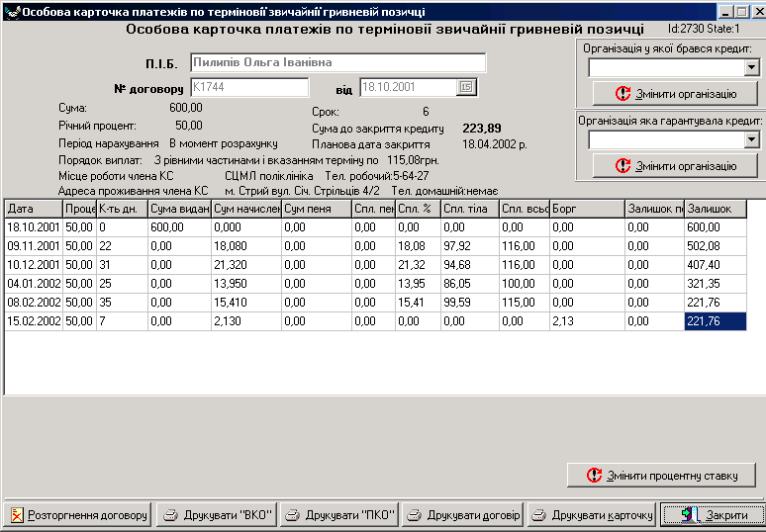Screen dimensions: 766x532
Task: Click the application icon in the title bar
Action: coord(12,12)
